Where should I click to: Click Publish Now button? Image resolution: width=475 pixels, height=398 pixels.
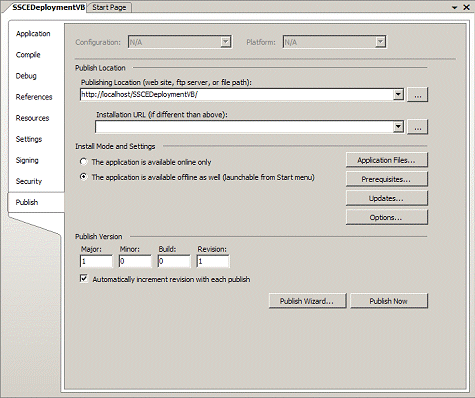389,301
